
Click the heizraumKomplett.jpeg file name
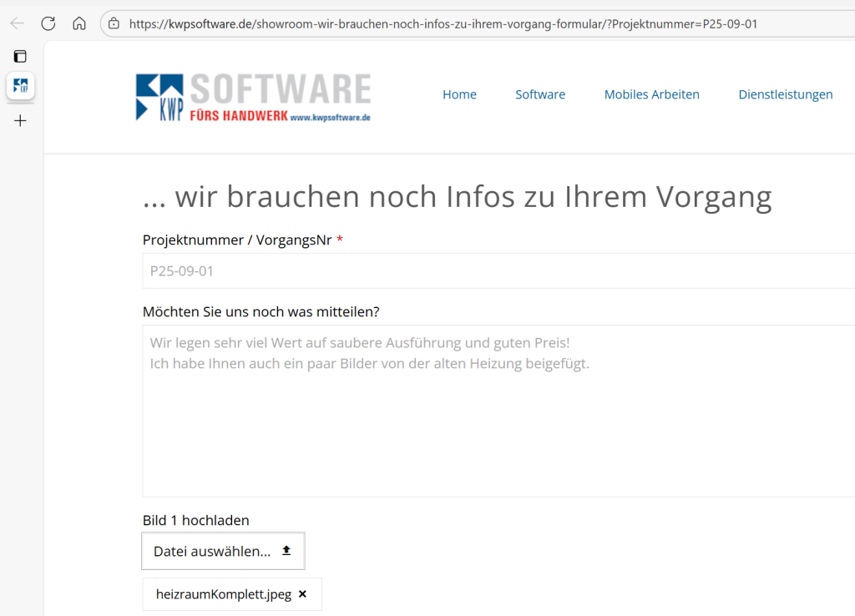pyautogui.click(x=224, y=594)
